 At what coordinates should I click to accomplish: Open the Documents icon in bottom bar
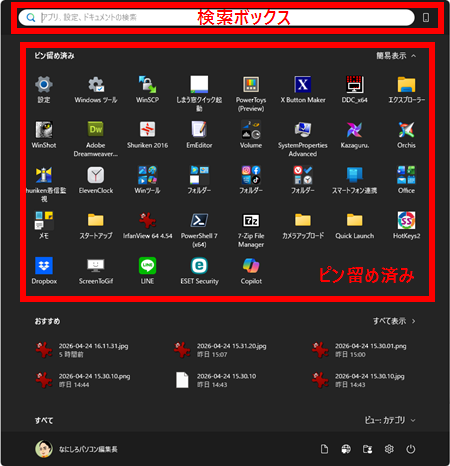tap(324, 449)
